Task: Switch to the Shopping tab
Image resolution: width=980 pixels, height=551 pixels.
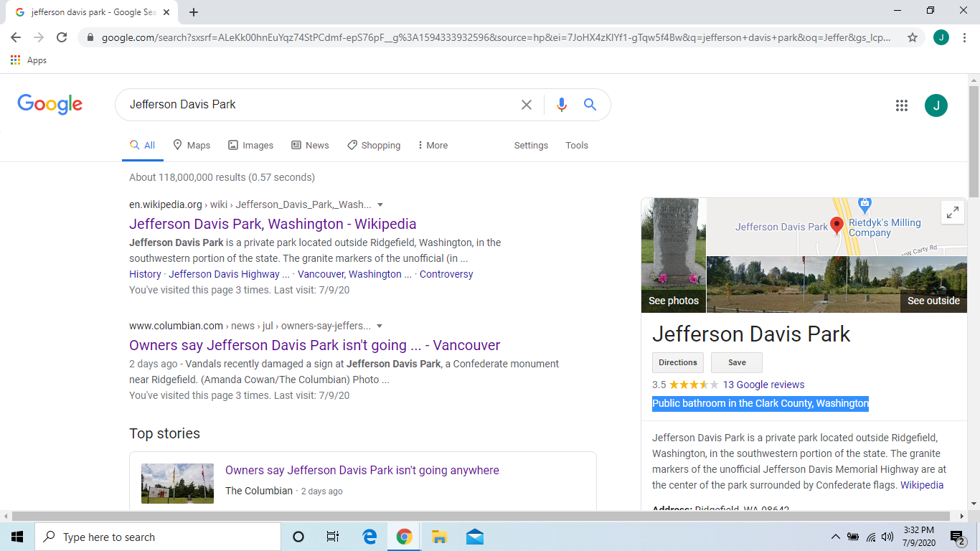Action: pos(374,145)
